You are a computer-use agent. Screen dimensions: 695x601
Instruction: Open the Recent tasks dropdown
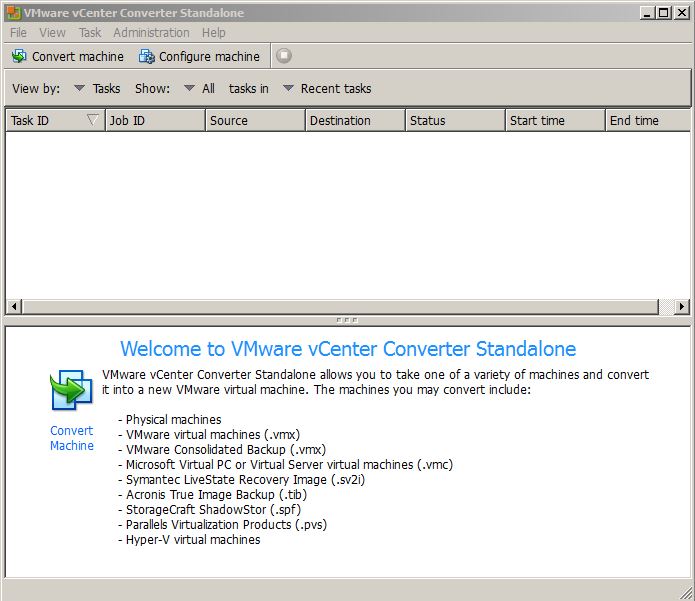pyautogui.click(x=327, y=89)
